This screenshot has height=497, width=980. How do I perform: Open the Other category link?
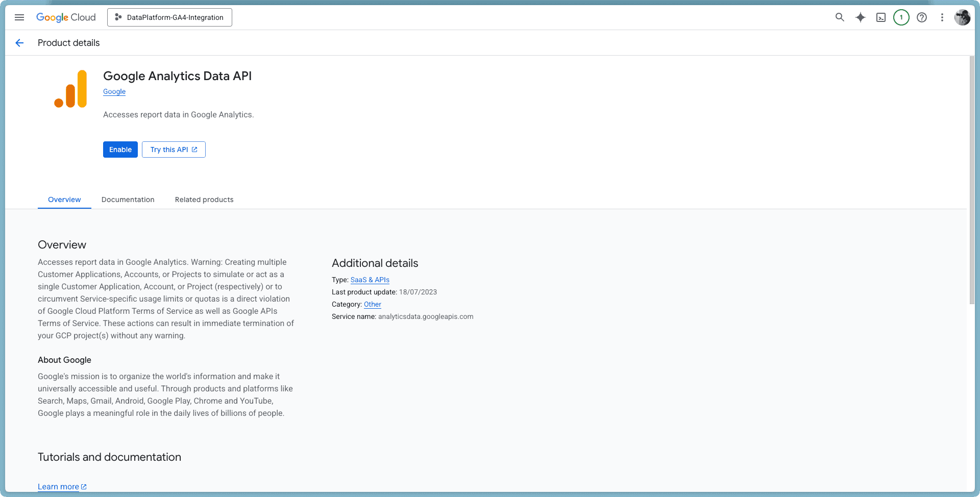coord(373,304)
